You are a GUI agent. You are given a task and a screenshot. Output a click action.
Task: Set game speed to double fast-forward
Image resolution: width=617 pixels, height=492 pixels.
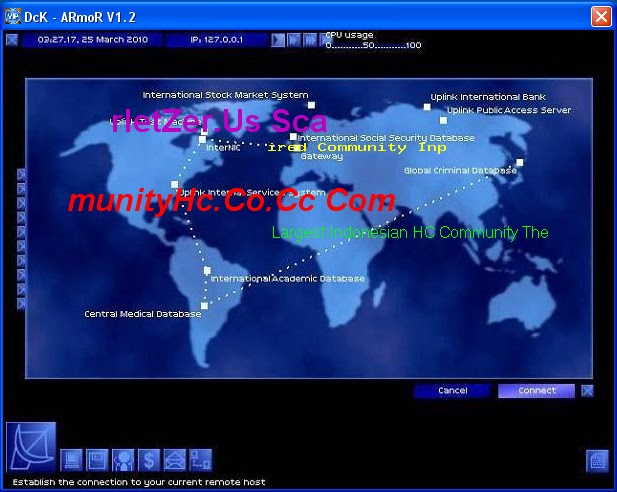tap(294, 40)
